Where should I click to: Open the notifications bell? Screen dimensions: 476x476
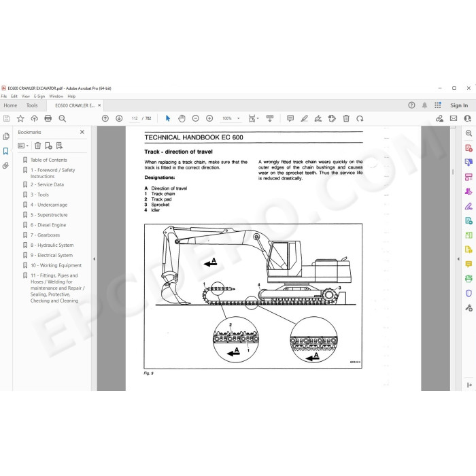[x=425, y=105]
